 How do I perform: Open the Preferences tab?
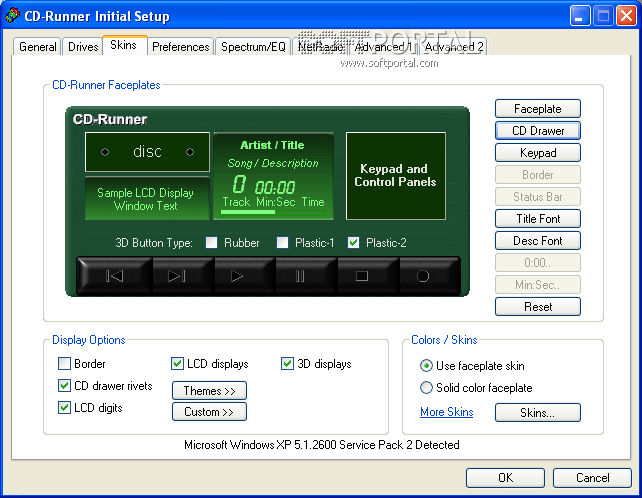(x=181, y=47)
